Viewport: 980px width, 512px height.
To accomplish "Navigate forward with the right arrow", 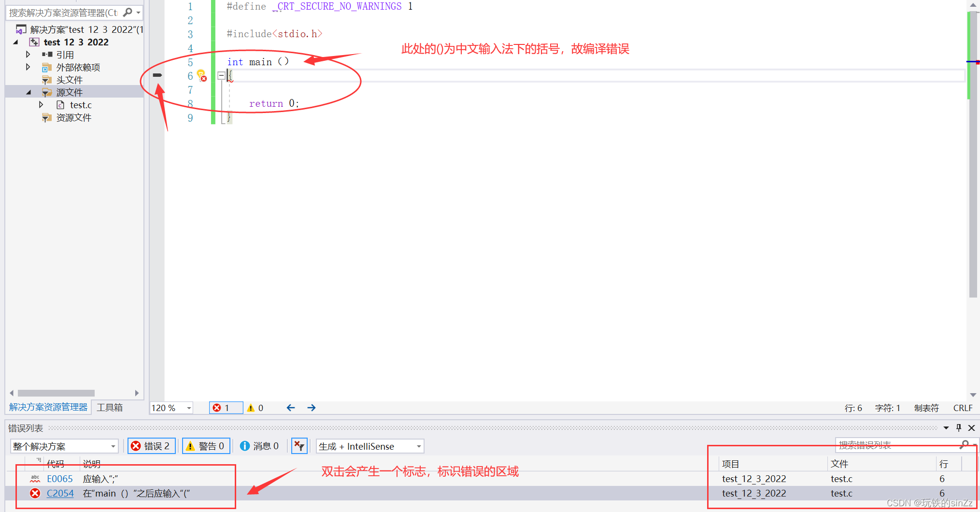I will point(312,408).
